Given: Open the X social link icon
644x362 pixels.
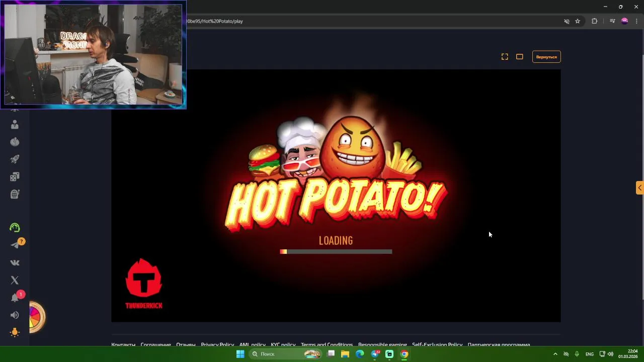Looking at the screenshot, I should (15, 280).
